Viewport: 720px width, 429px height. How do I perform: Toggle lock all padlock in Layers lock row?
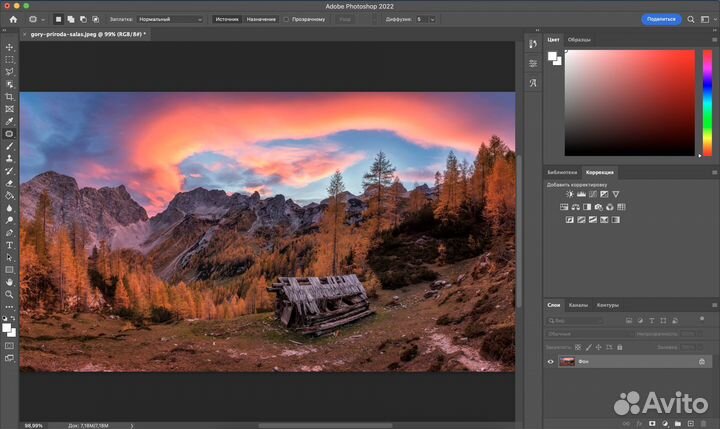(x=619, y=348)
